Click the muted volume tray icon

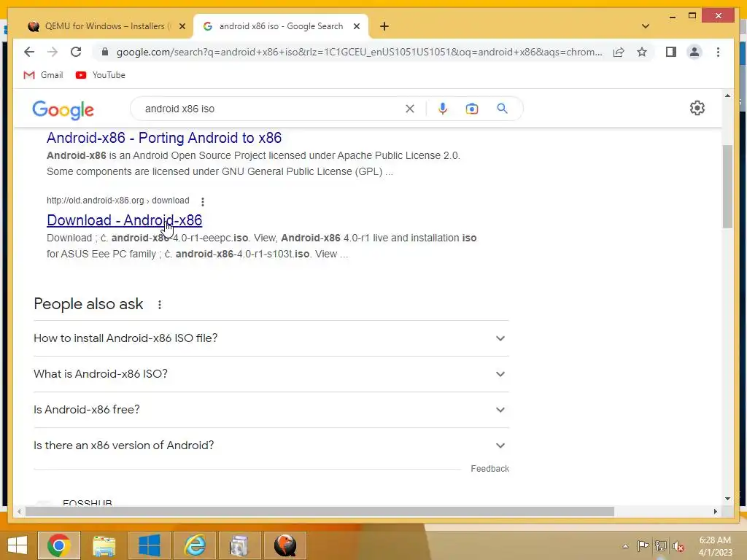[x=678, y=545]
